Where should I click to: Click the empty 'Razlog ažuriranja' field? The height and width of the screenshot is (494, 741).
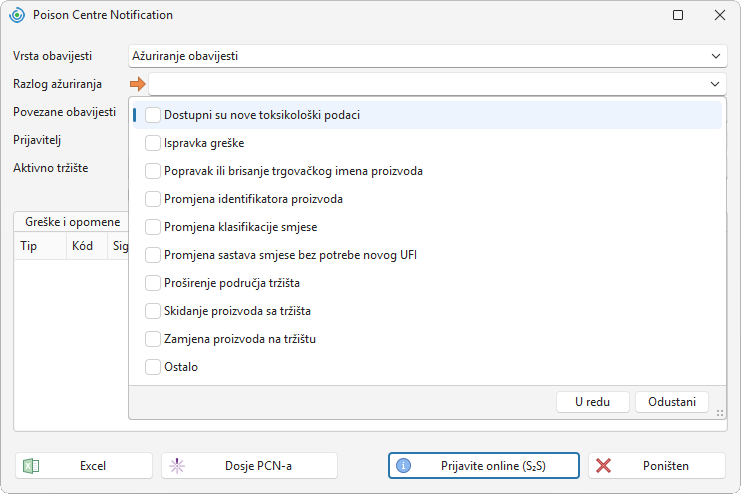(x=438, y=84)
